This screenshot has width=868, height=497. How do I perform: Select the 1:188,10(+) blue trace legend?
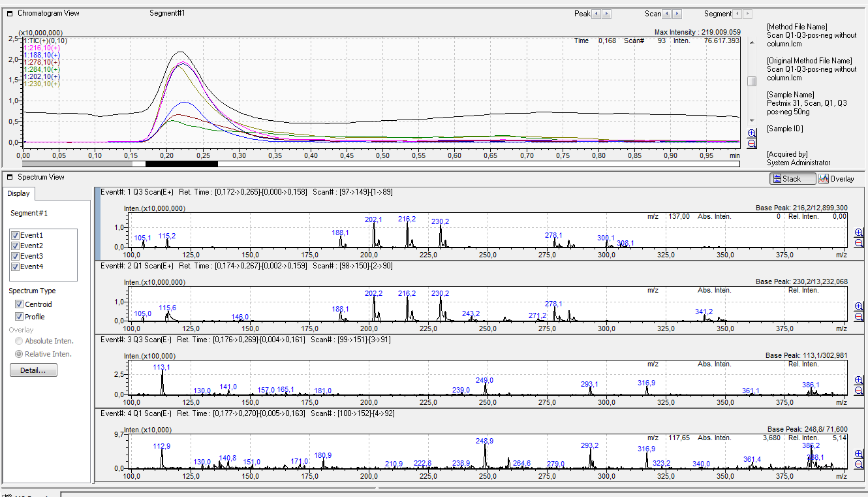42,55
